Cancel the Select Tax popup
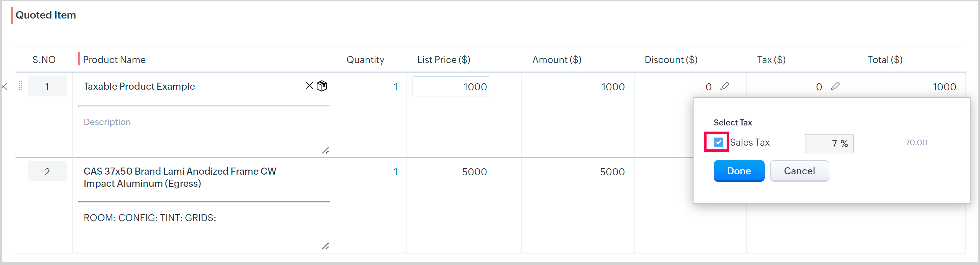 tap(799, 171)
